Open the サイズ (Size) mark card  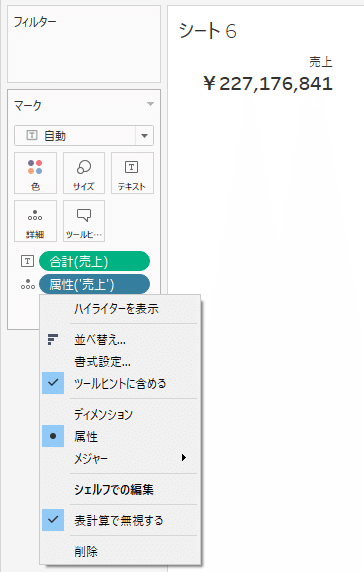point(84,173)
